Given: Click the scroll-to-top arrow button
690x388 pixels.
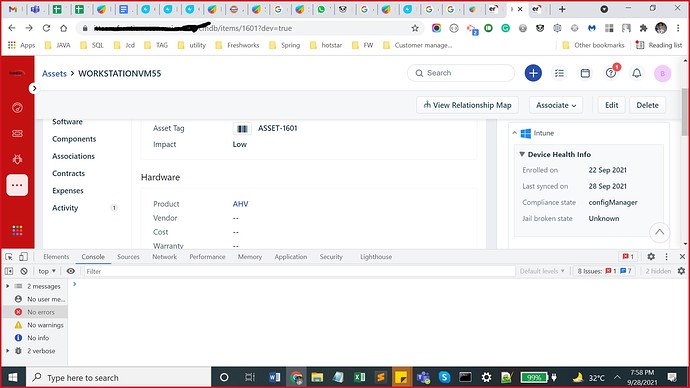Looking at the screenshot, I should (x=659, y=232).
